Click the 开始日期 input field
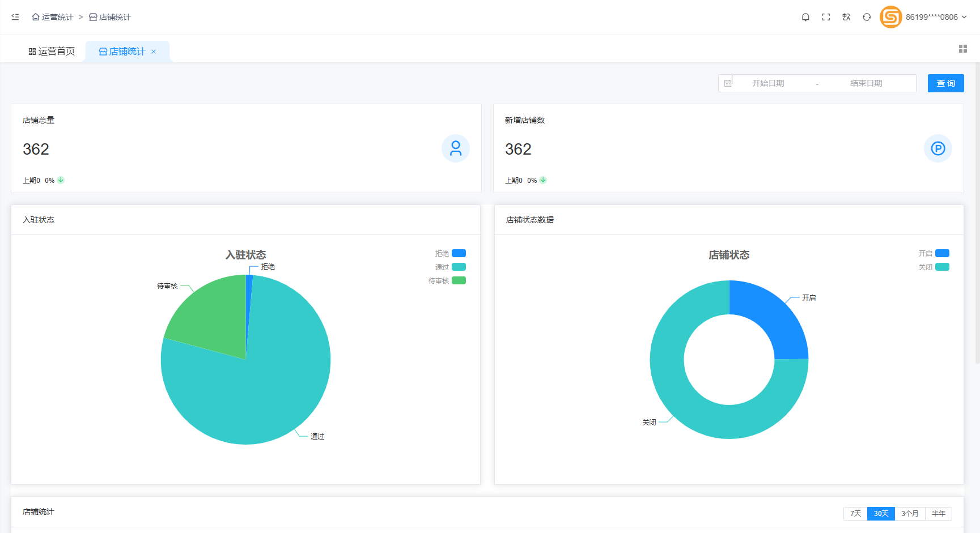The width and height of the screenshot is (980, 533). pos(768,83)
